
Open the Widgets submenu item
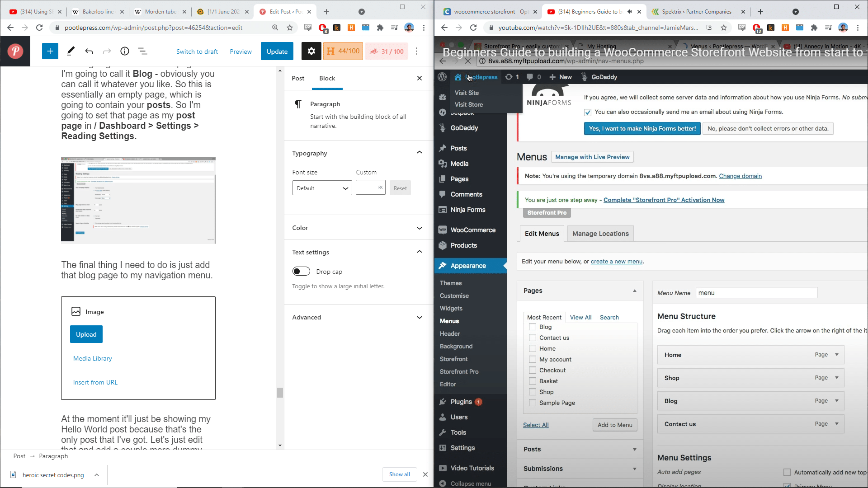point(451,308)
